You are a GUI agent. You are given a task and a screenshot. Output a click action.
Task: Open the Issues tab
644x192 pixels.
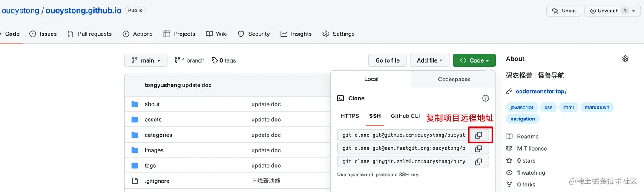[43, 34]
